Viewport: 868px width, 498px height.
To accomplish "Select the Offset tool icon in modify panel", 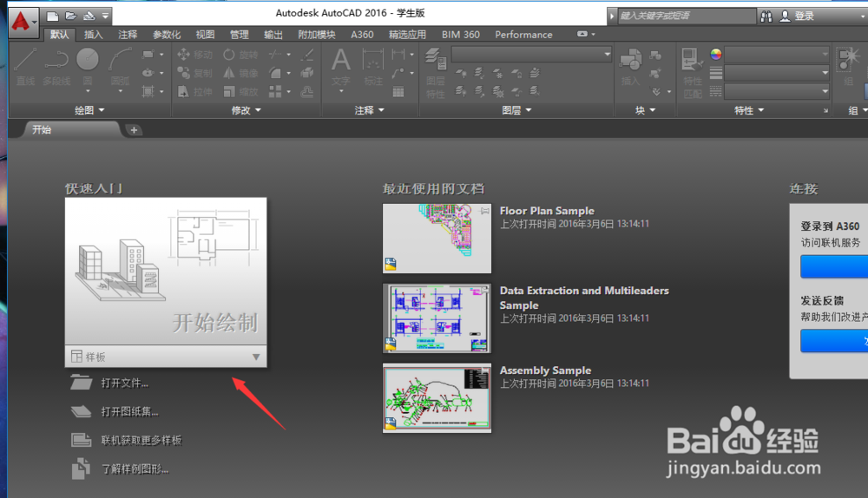I will pos(306,91).
